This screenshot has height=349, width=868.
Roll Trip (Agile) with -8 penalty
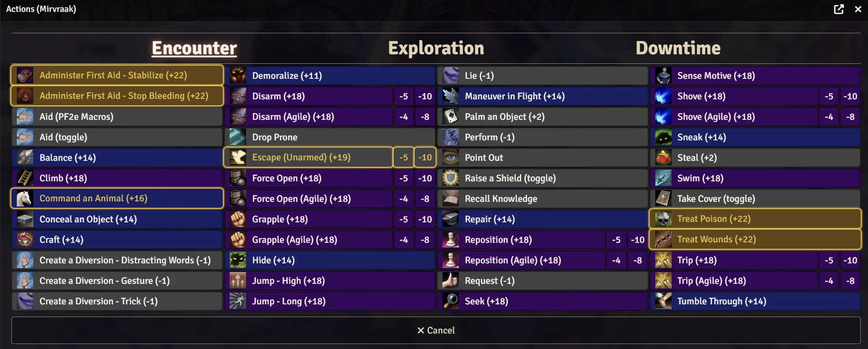tap(850, 281)
